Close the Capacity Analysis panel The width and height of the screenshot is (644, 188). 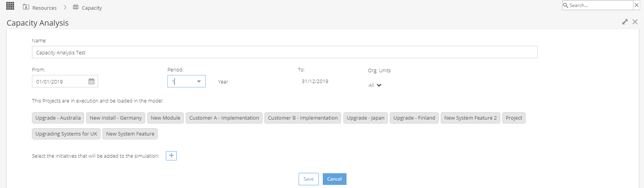tap(635, 22)
